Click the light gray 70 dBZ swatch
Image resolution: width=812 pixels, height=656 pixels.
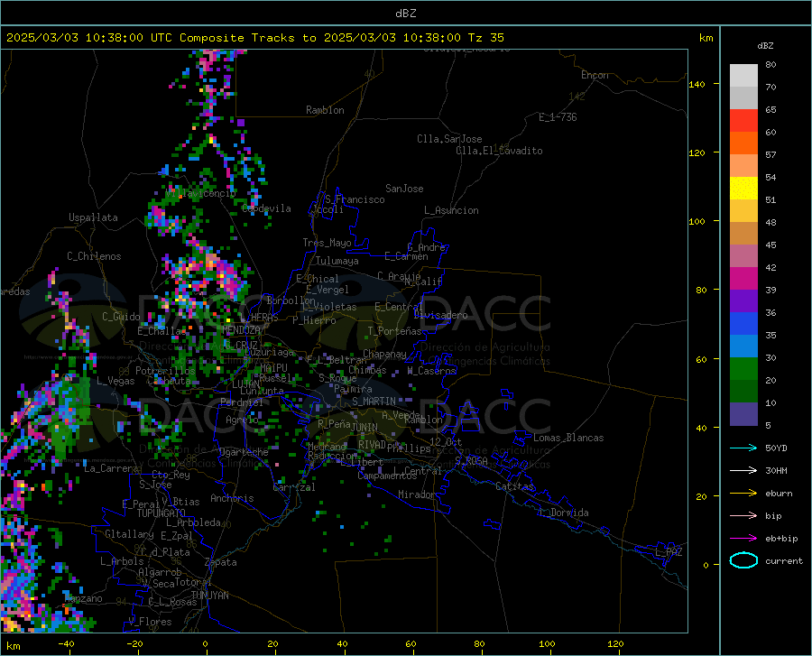pyautogui.click(x=743, y=76)
